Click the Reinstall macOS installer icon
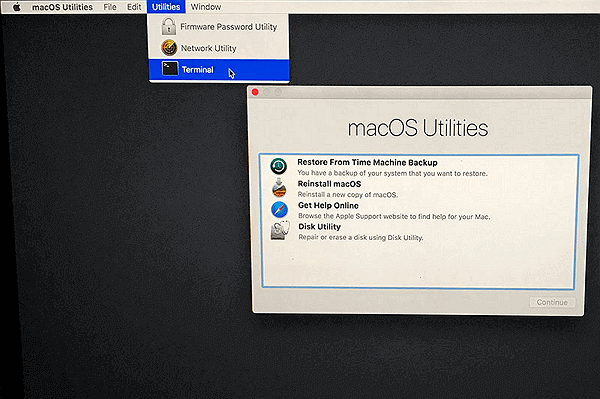 tap(279, 188)
